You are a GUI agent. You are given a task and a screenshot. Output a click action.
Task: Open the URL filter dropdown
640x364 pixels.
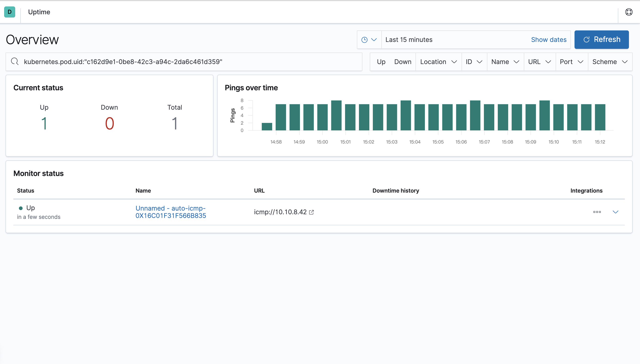point(539,62)
